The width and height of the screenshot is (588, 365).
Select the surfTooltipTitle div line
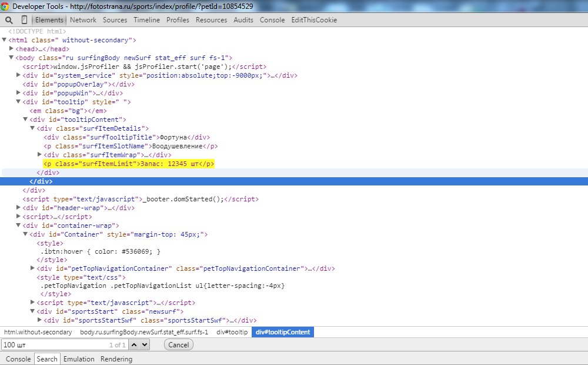pos(127,137)
